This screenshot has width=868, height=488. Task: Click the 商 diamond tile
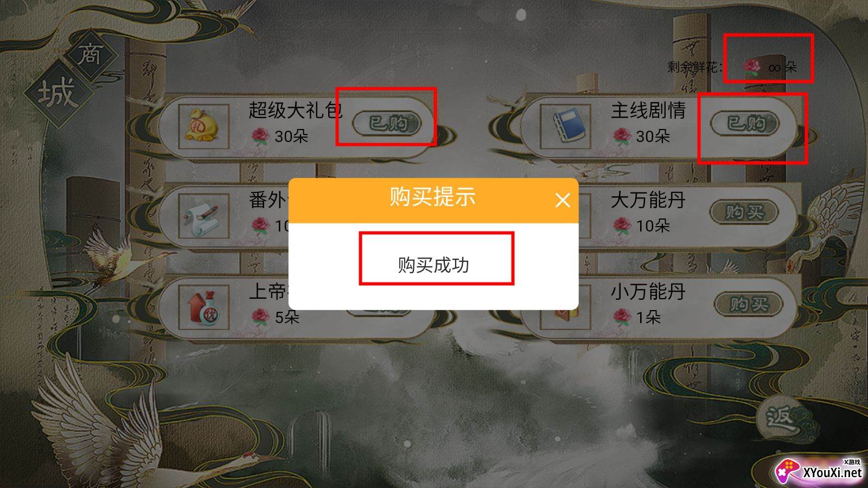[x=91, y=55]
